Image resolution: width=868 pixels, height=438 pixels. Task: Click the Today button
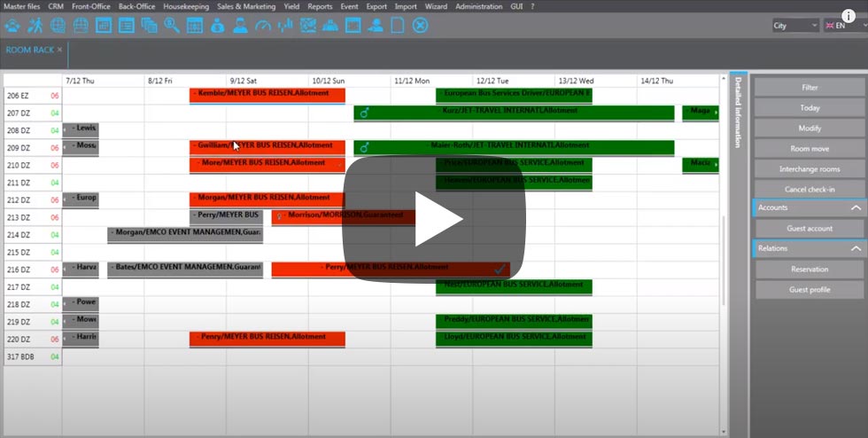(810, 107)
